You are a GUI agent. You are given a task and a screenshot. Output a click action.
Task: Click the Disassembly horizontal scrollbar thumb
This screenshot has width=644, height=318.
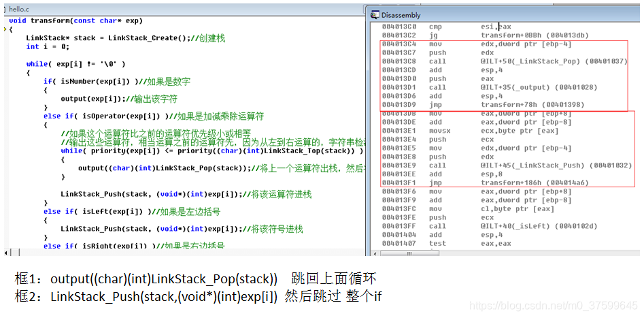pyautogui.click(x=409, y=253)
